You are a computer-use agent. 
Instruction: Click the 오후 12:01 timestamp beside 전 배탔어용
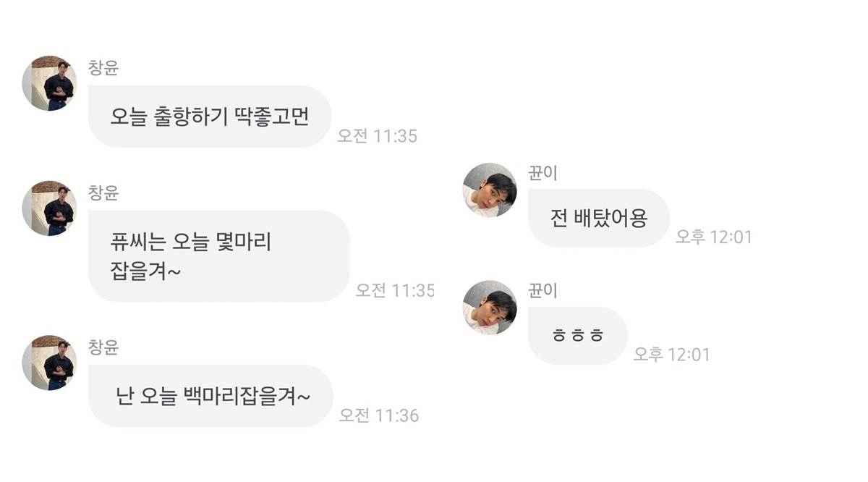[x=714, y=237]
